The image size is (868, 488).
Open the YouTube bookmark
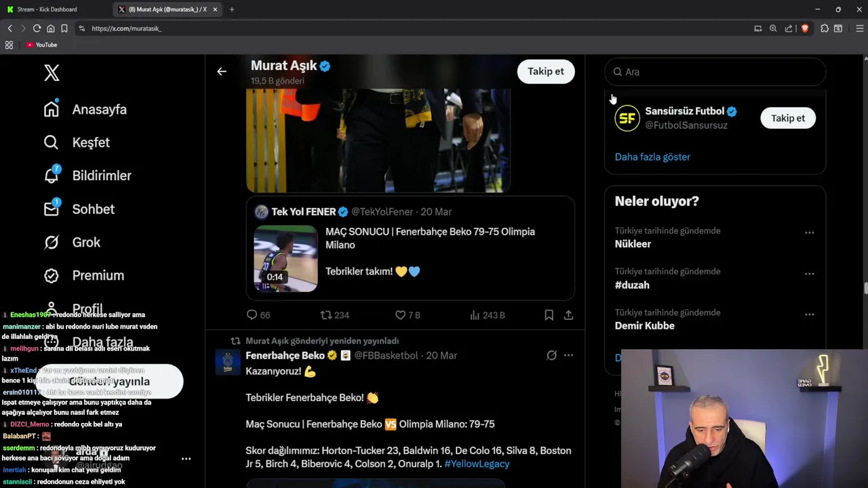click(41, 45)
